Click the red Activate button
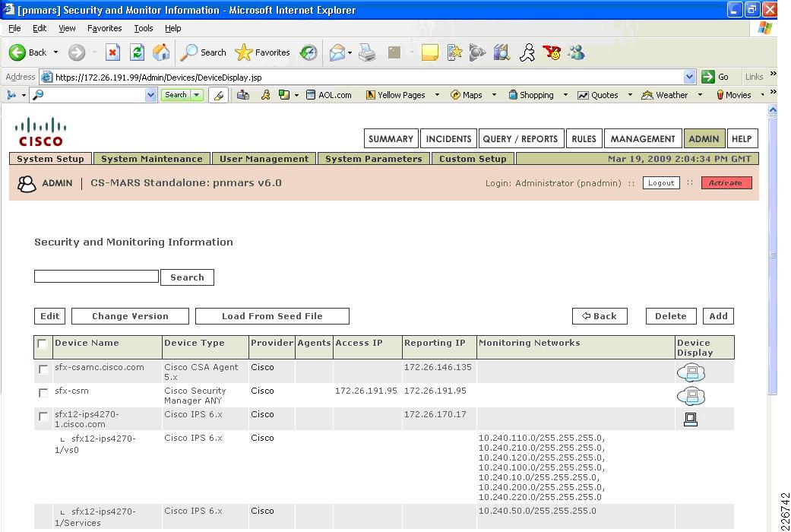Screen dimensions: 791x532 (x=726, y=182)
